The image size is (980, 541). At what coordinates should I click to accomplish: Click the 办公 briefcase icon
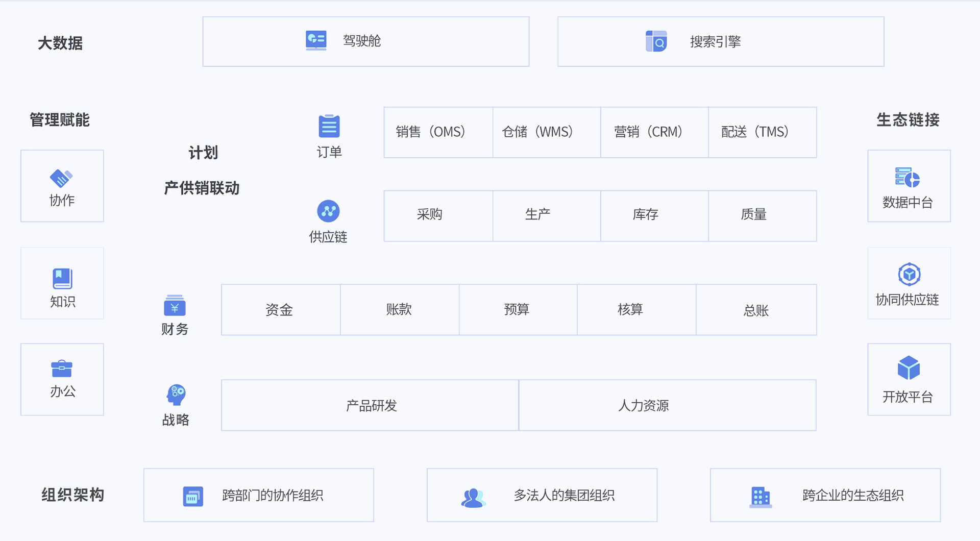pos(62,368)
